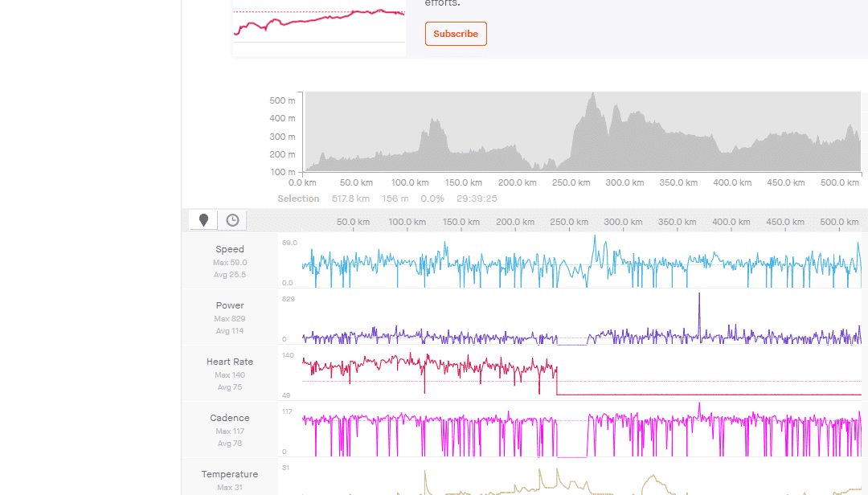Click the highest peak in Speed chart
Viewport: 868px width, 495px height.
(595, 238)
